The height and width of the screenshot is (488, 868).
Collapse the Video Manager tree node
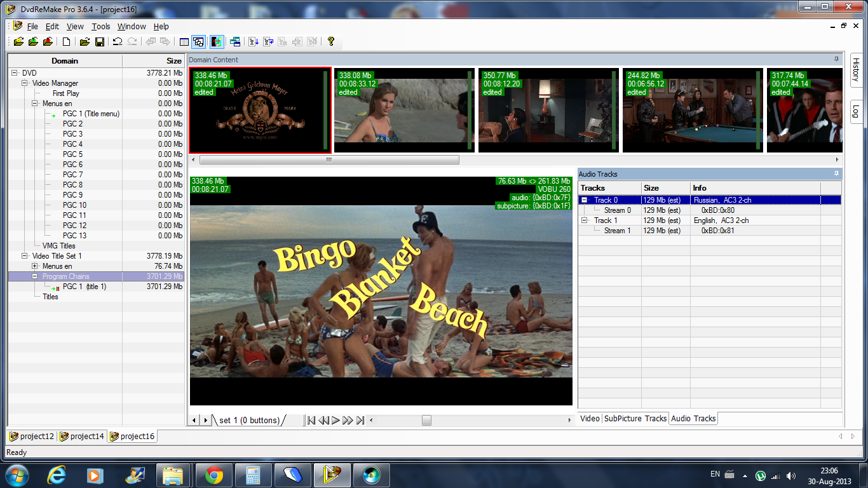point(25,83)
